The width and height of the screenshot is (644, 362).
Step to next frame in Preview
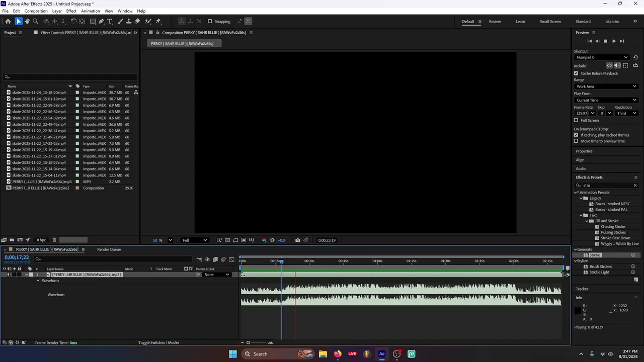coord(613,41)
